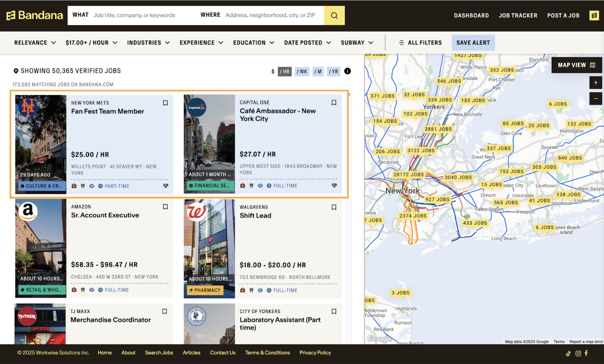This screenshot has height=364, width=604.
Task: Toggle salary display to per month
Action: tap(318, 71)
